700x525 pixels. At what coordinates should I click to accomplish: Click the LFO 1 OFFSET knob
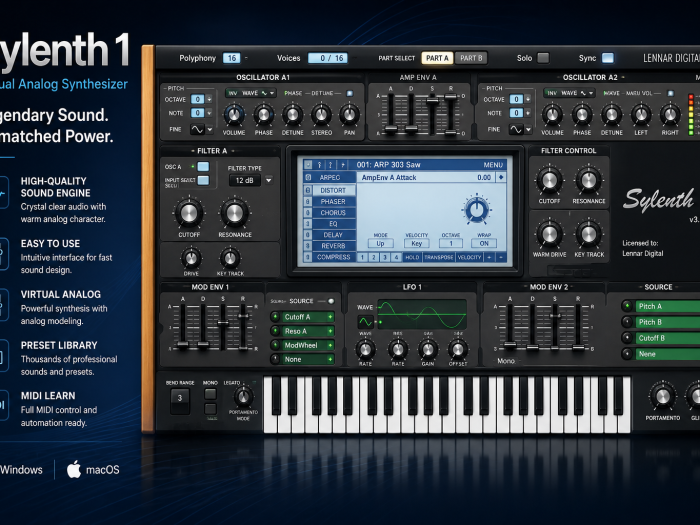[458, 350]
